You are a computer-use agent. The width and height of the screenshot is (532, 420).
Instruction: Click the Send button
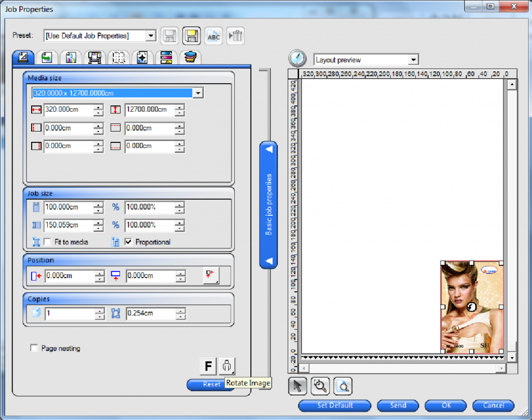(x=398, y=406)
